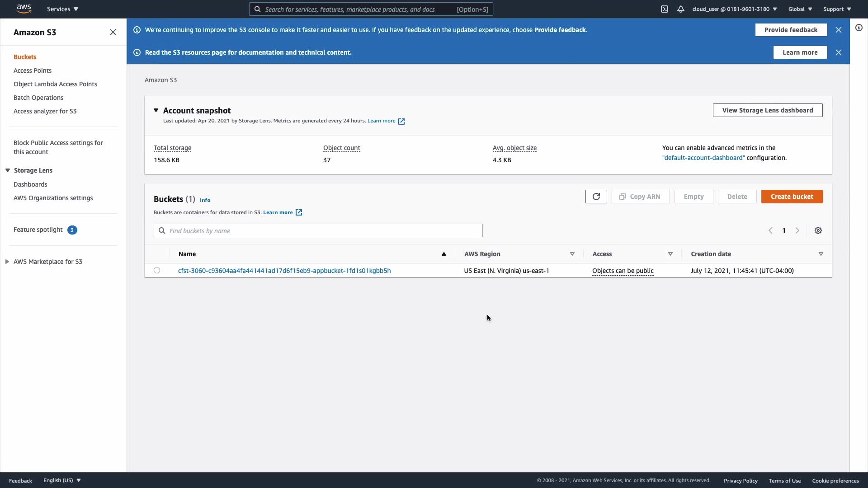Open Access Points in sidebar

[x=33, y=70]
